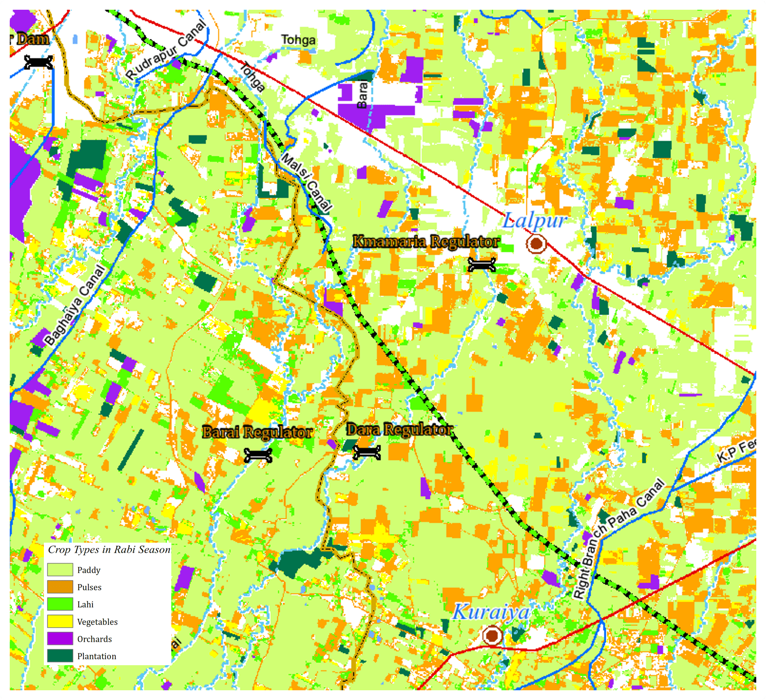Click the 'Orchards' legend label
Viewport: 766px width, 700px height.
tap(95, 639)
